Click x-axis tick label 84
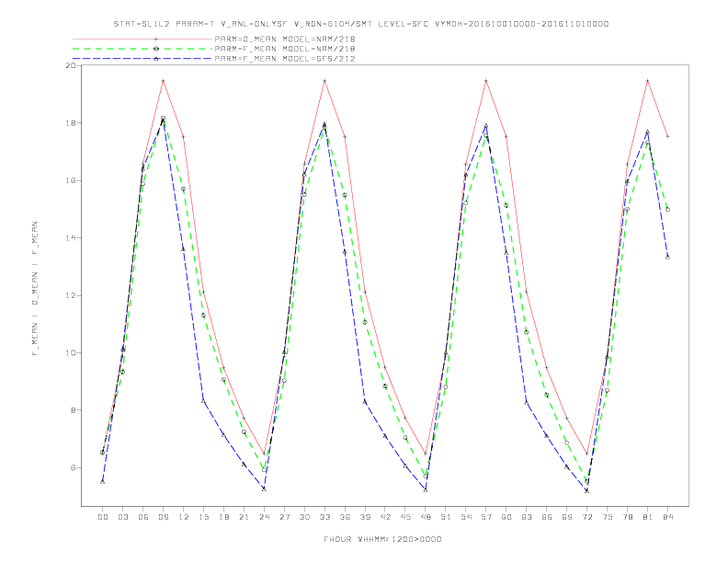The image size is (728, 563). (x=667, y=517)
